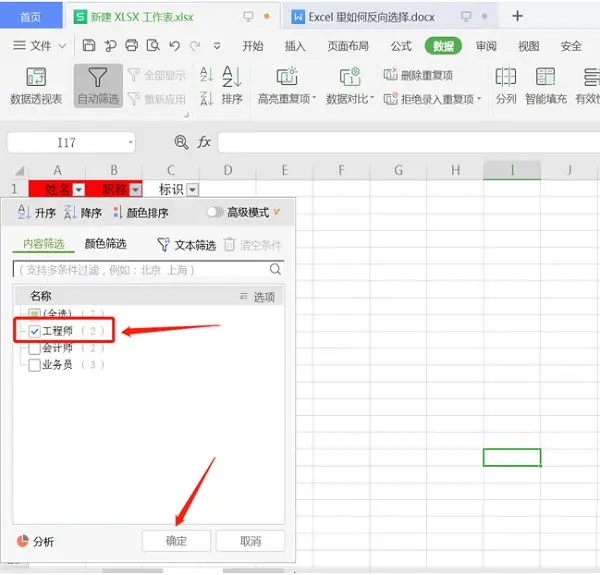Click the plus button to add tab
Viewport: 600px width, 575px height.
click(517, 16)
